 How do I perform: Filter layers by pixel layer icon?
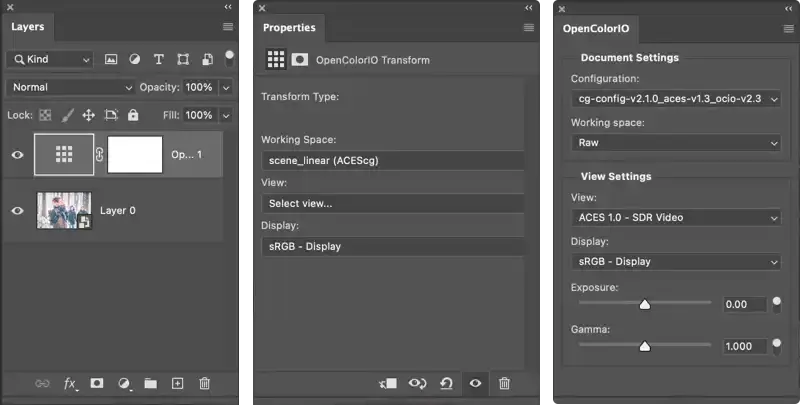(111, 59)
